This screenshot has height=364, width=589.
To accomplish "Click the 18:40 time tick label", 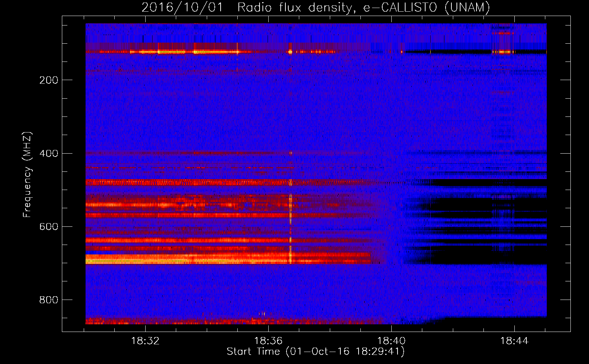I will point(391,341).
